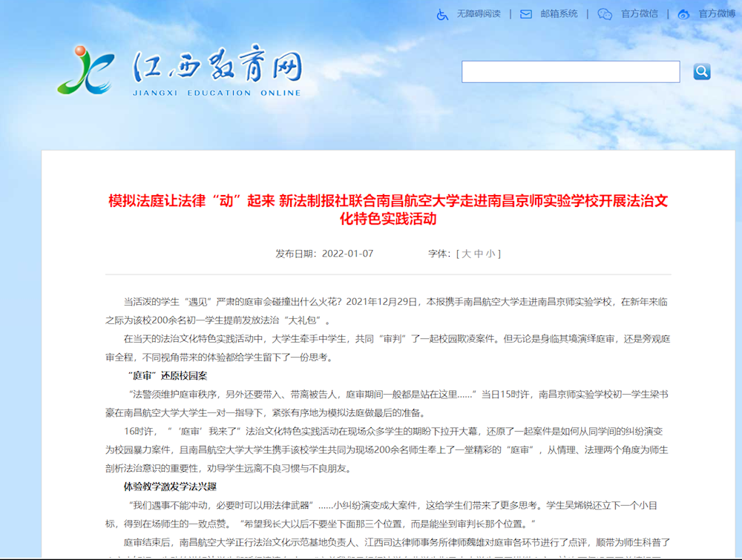Screen dimensions: 742x560
Task: Click the bold subheading "庭审"还原校园案
Action: 168,375
